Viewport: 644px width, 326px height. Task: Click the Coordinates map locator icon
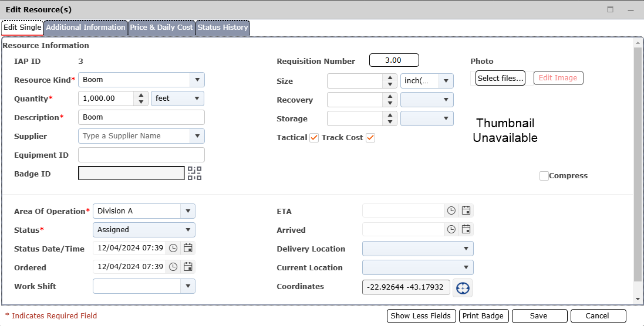coord(463,288)
